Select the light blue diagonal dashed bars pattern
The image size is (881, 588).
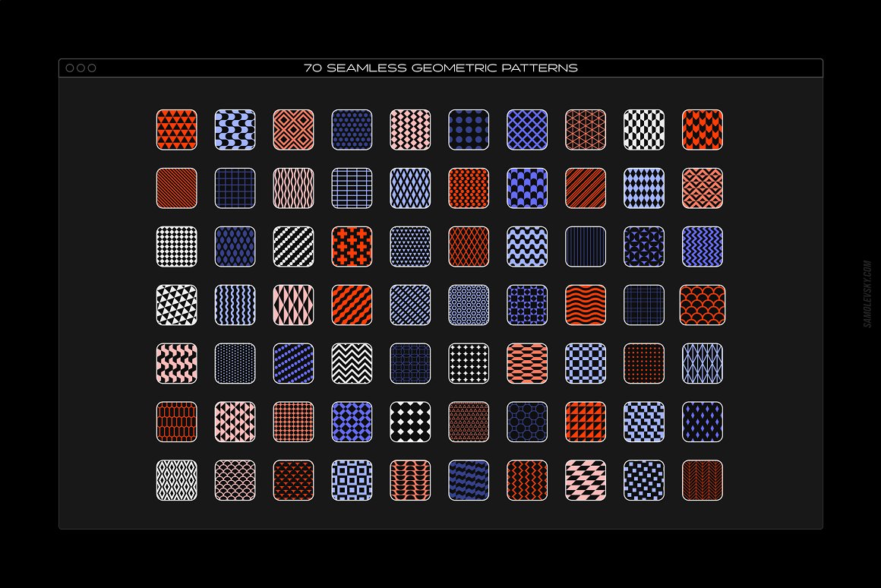point(410,305)
